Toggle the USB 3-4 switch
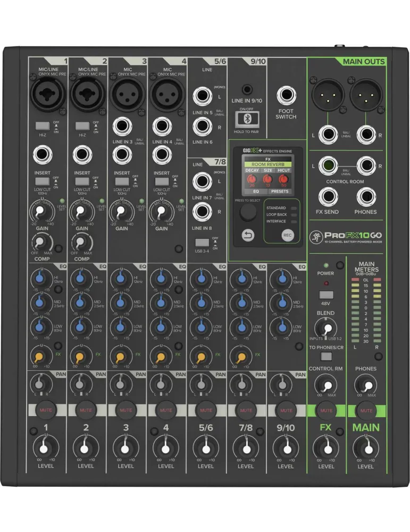This screenshot has width=410, height=532. [202, 243]
